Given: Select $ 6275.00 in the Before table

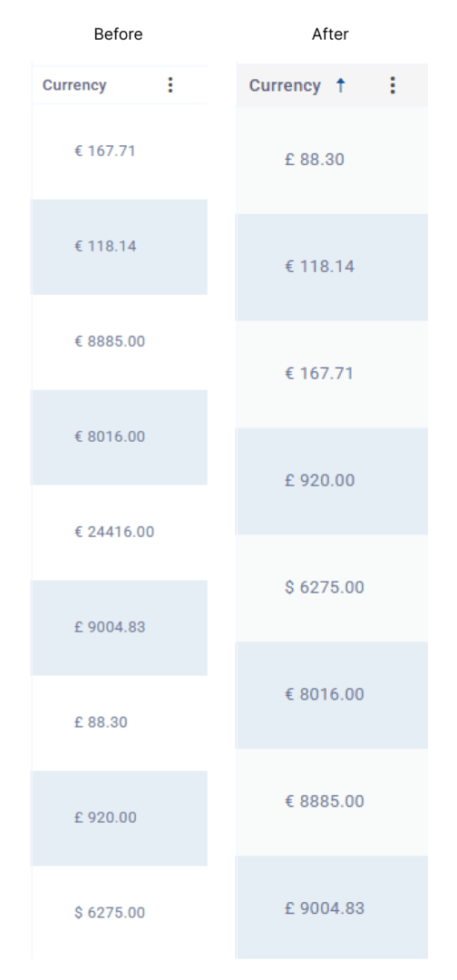Looking at the screenshot, I should [x=109, y=913].
